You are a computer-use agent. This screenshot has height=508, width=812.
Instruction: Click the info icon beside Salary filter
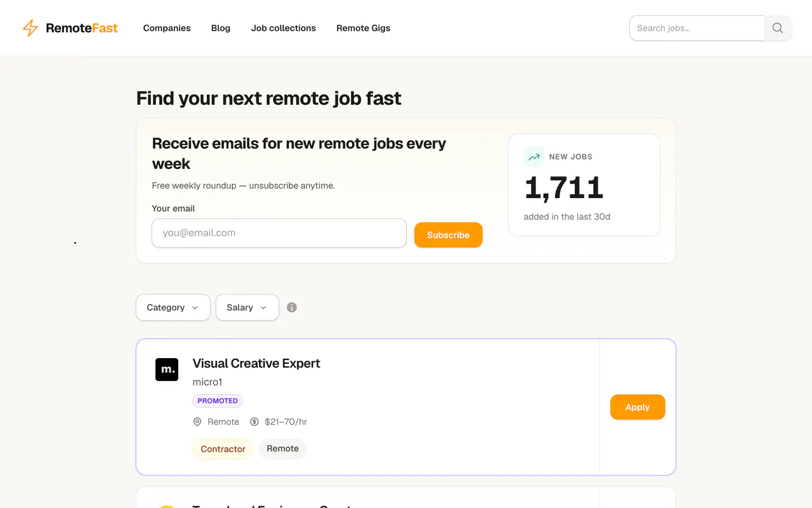click(292, 307)
